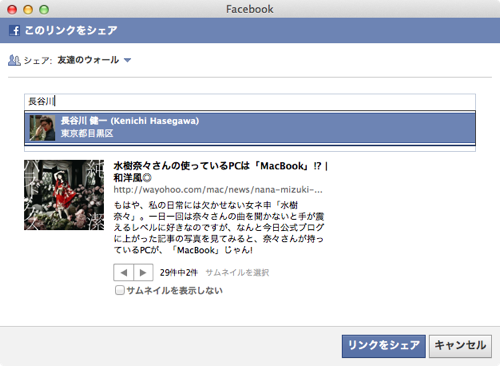Image resolution: width=500 pixels, height=366 pixels.
Task: Show previous thumbnail with left arrow button
Action: tap(124, 273)
